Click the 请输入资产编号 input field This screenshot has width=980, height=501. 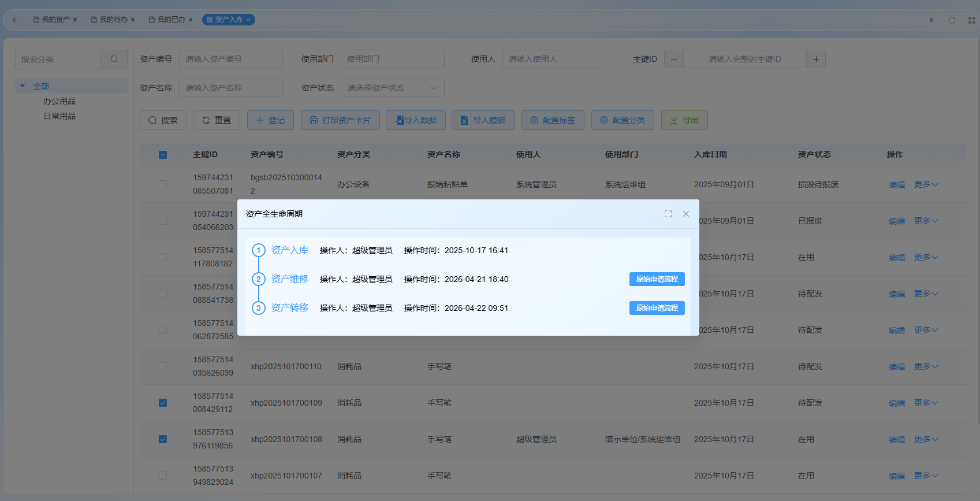(x=231, y=59)
